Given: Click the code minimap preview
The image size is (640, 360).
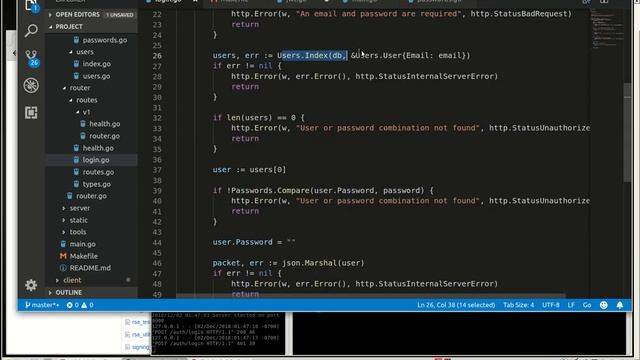Looking at the screenshot, I should tap(607, 29).
